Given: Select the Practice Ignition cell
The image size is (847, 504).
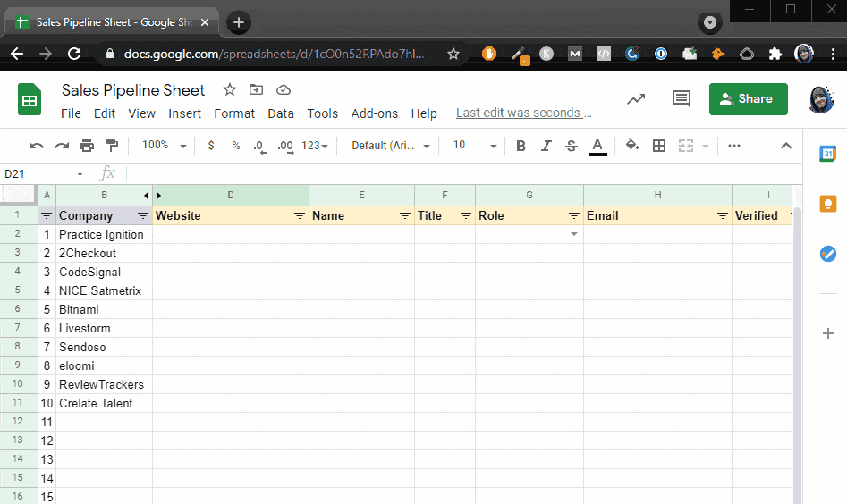Looking at the screenshot, I should pyautogui.click(x=104, y=235).
